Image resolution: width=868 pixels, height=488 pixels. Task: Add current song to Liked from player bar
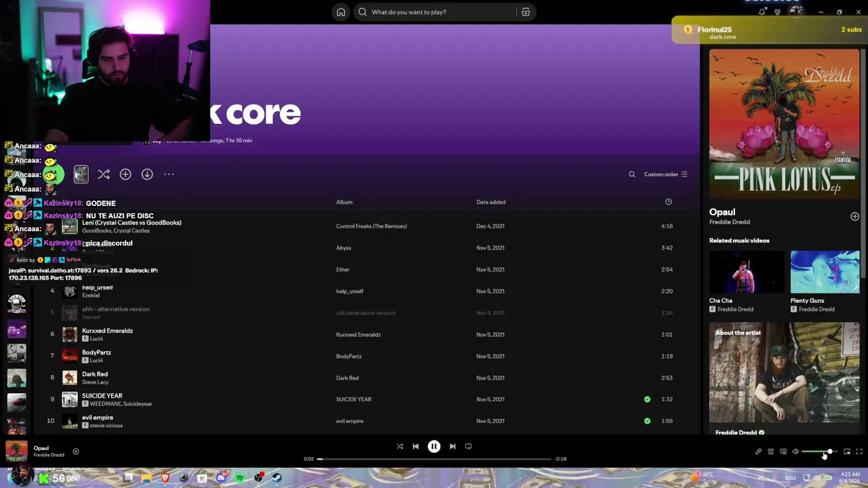[x=76, y=451]
